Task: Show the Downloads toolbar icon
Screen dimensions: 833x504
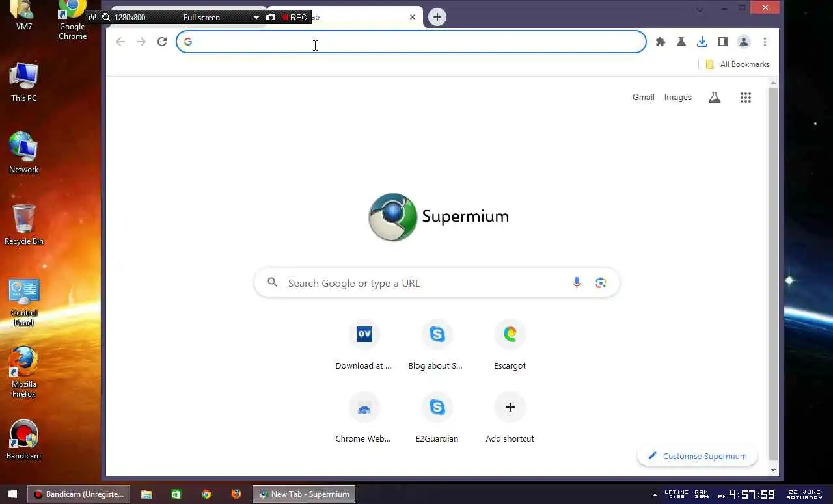Action: (702, 42)
